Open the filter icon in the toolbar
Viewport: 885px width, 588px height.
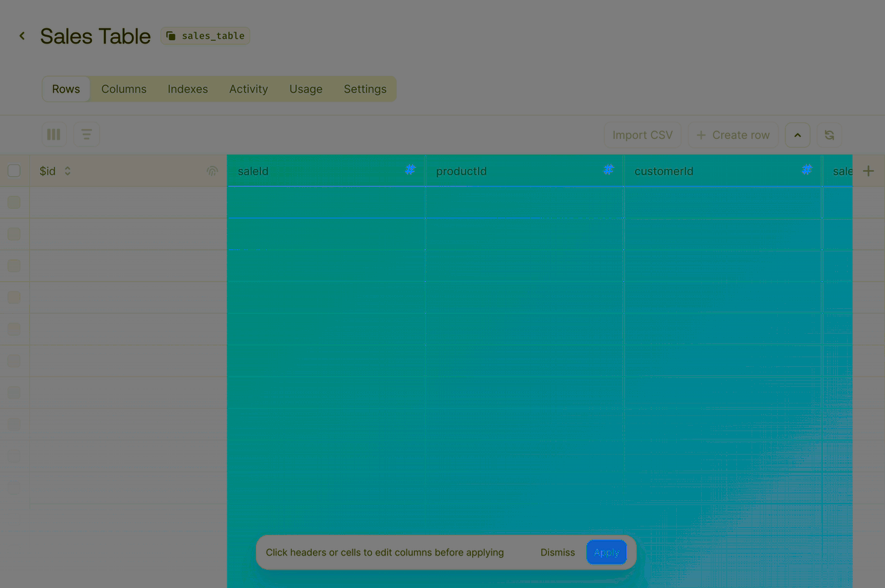coord(86,134)
